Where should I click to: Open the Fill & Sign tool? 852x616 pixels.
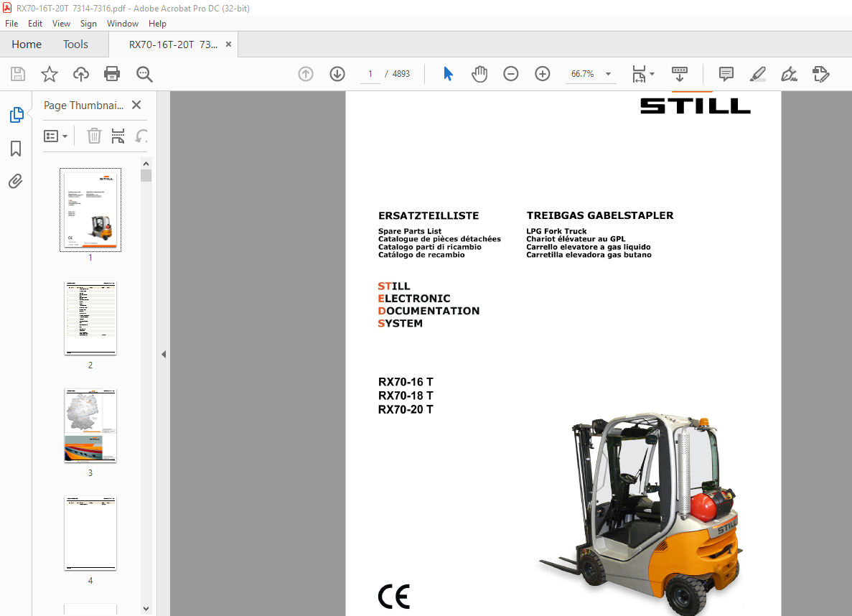789,74
